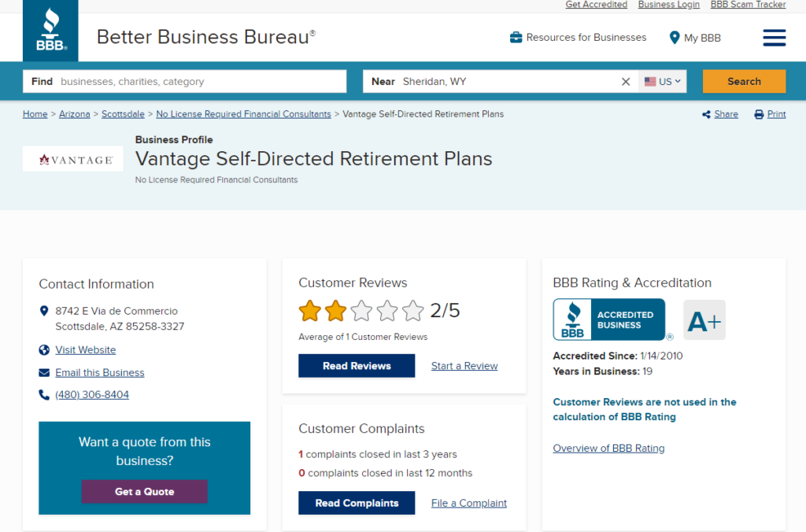
Task: Click the BBB torch logo
Action: (x=50, y=31)
